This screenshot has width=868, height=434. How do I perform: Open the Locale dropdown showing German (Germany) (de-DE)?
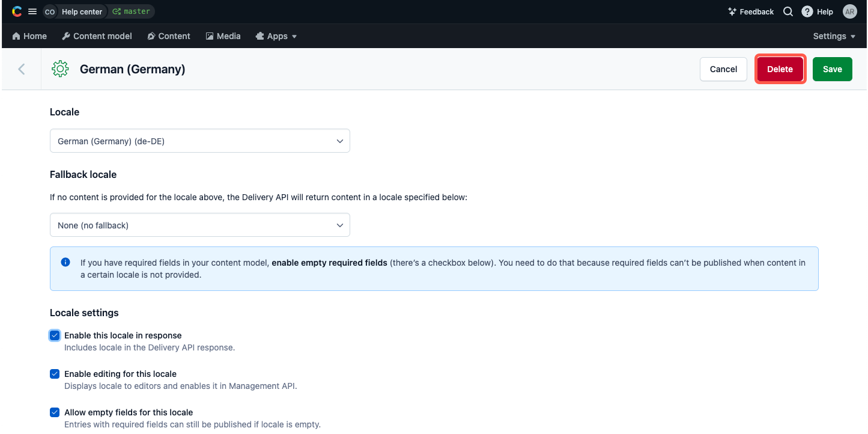200,141
